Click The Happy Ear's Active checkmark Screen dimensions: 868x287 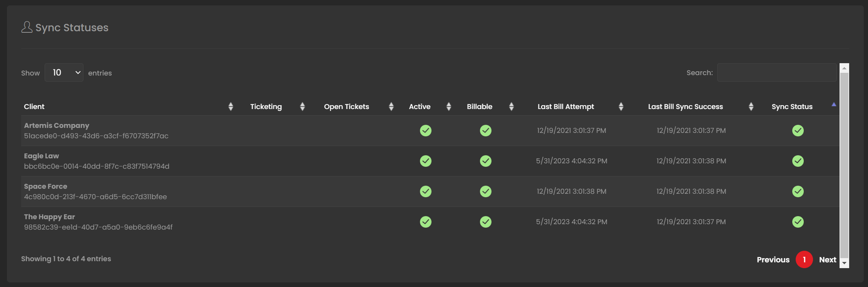[x=425, y=222]
